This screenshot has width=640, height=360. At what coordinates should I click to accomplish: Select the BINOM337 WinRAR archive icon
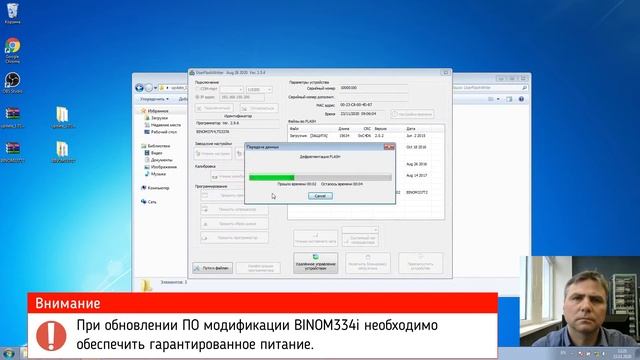13,152
